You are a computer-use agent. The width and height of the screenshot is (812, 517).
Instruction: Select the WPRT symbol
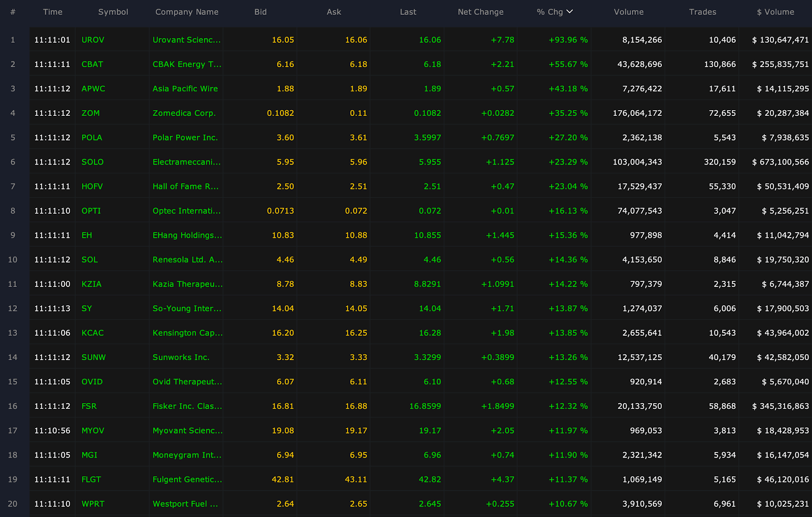click(93, 504)
